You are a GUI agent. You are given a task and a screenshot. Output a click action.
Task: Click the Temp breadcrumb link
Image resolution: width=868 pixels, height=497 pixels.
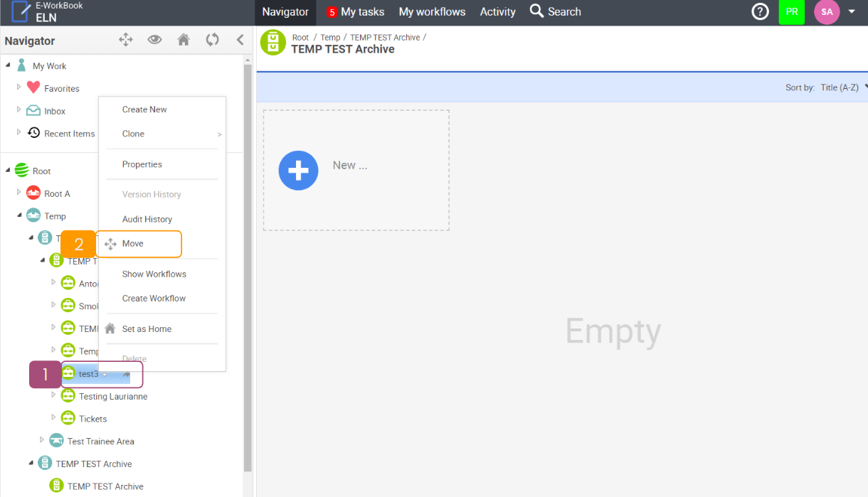click(x=330, y=38)
